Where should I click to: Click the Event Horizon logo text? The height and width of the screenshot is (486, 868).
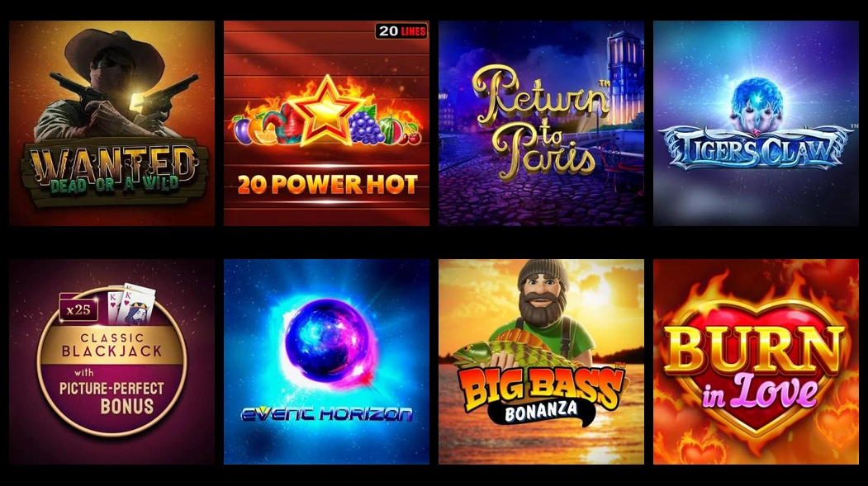(x=326, y=414)
